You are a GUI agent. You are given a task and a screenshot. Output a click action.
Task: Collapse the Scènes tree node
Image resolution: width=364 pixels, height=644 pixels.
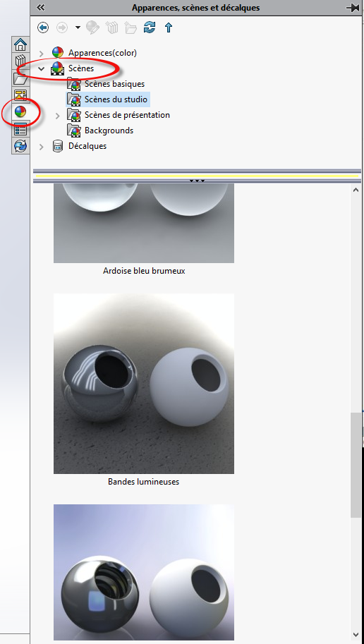41,68
